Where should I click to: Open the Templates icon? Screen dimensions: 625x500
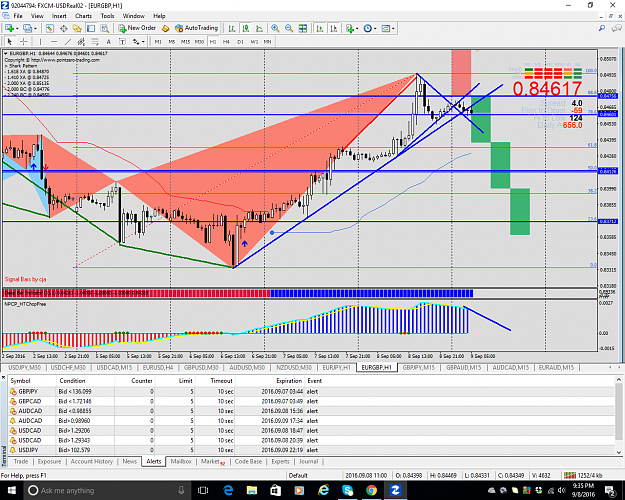click(x=385, y=28)
